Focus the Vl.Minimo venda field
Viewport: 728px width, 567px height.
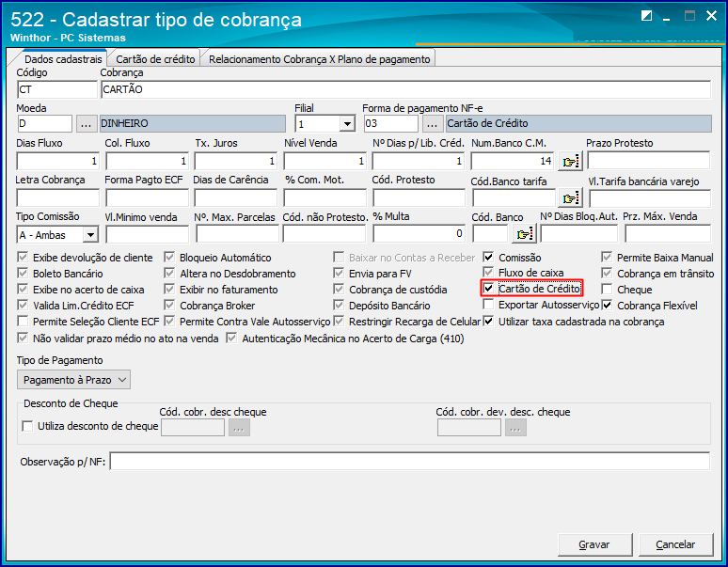point(147,235)
